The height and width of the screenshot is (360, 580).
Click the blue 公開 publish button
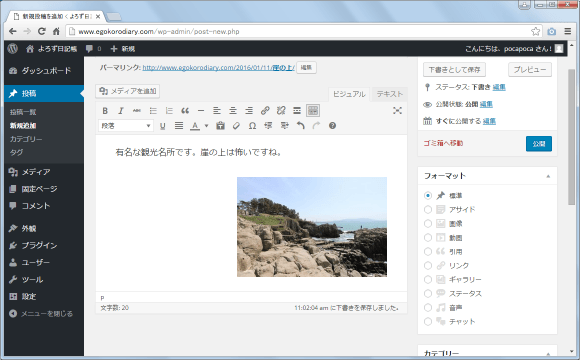click(539, 144)
